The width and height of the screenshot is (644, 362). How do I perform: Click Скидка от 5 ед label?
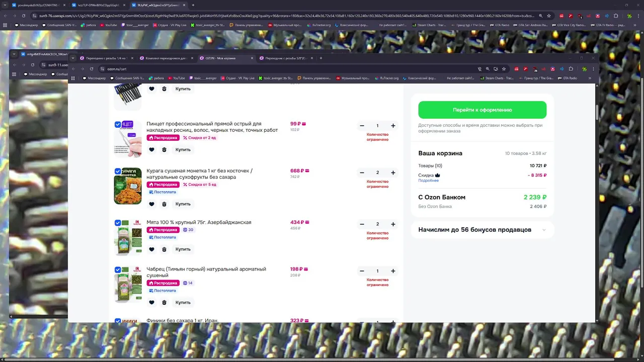point(200,185)
